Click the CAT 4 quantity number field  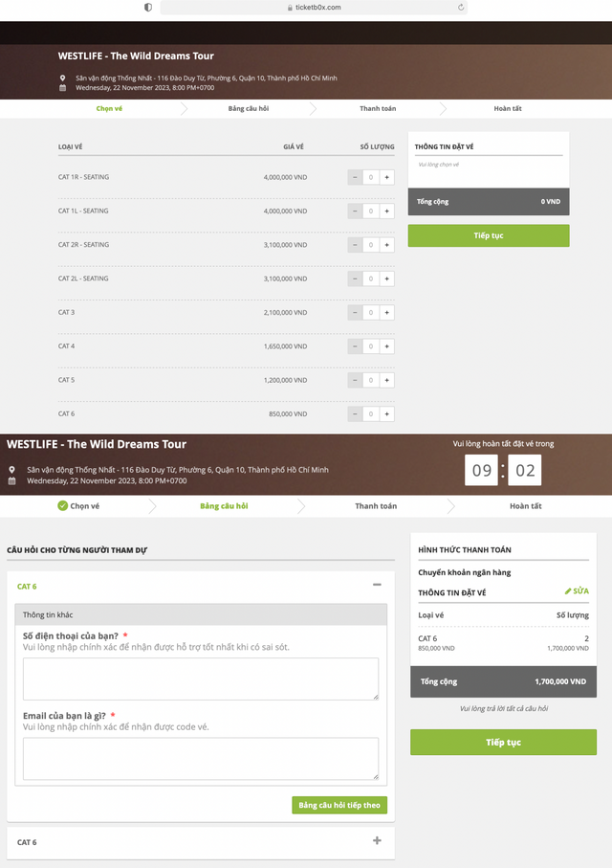[371, 346]
